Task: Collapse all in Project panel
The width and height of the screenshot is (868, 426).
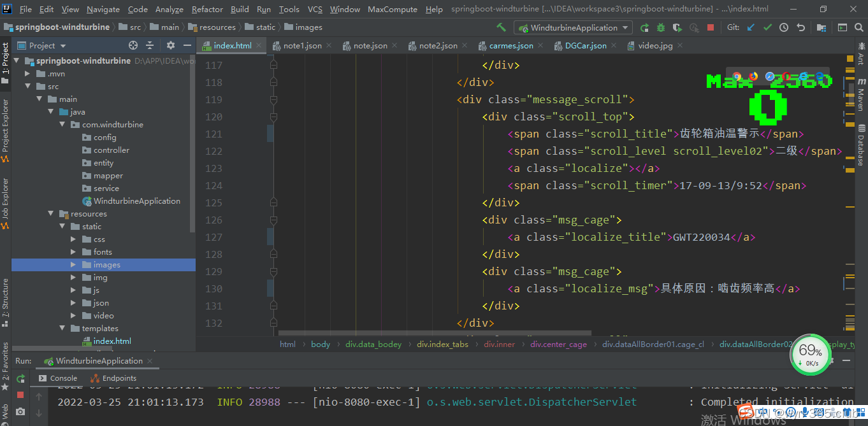Action: pyautogui.click(x=150, y=45)
